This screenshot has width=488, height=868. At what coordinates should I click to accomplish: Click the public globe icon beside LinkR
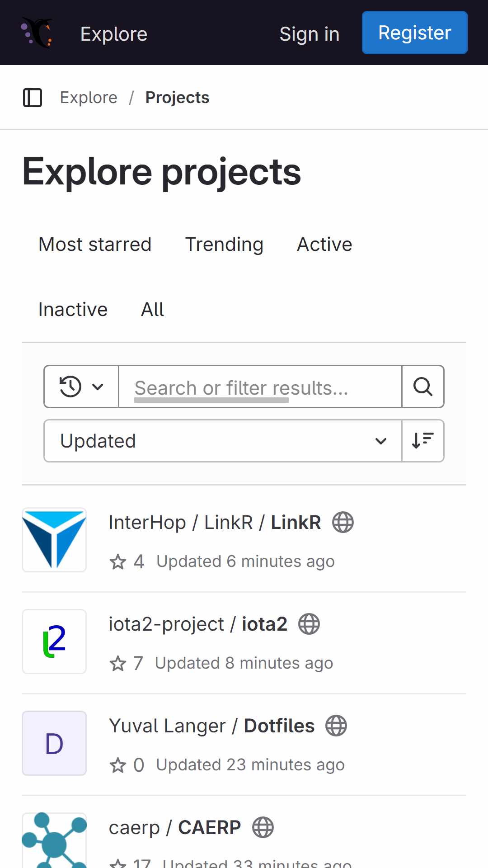[343, 523]
